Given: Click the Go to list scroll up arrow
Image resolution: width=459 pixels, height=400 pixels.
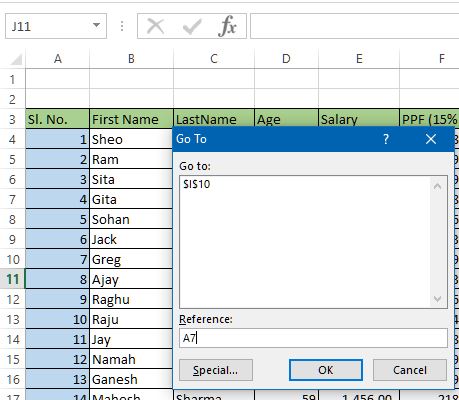Looking at the screenshot, I should point(437,186).
